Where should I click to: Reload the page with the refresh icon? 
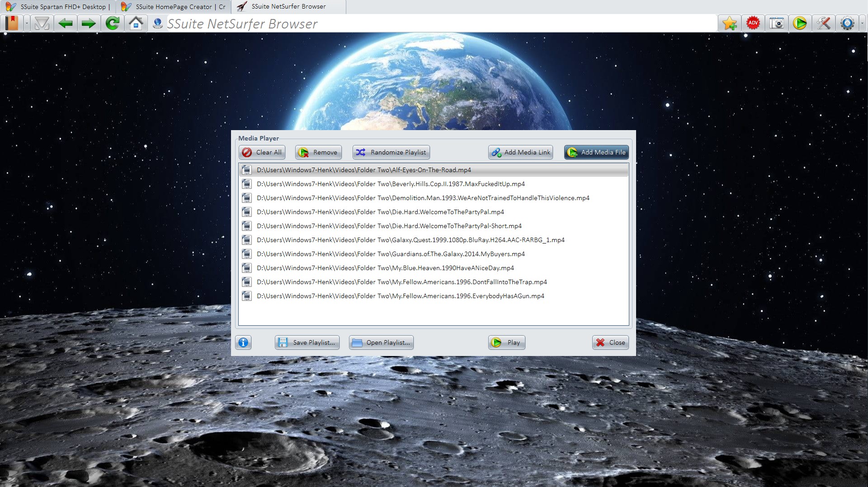point(112,23)
